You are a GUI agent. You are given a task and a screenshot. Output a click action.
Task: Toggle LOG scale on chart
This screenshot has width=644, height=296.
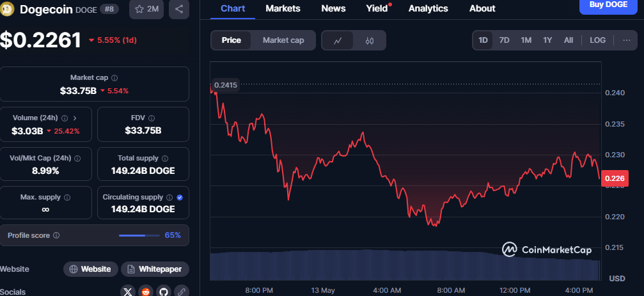click(597, 40)
